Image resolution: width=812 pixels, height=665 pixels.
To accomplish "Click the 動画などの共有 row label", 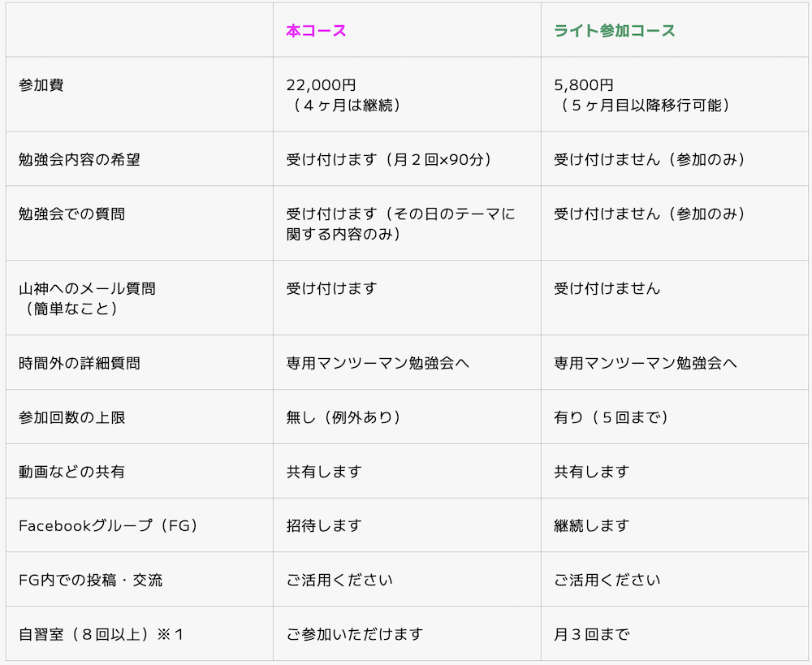I will tap(71, 472).
